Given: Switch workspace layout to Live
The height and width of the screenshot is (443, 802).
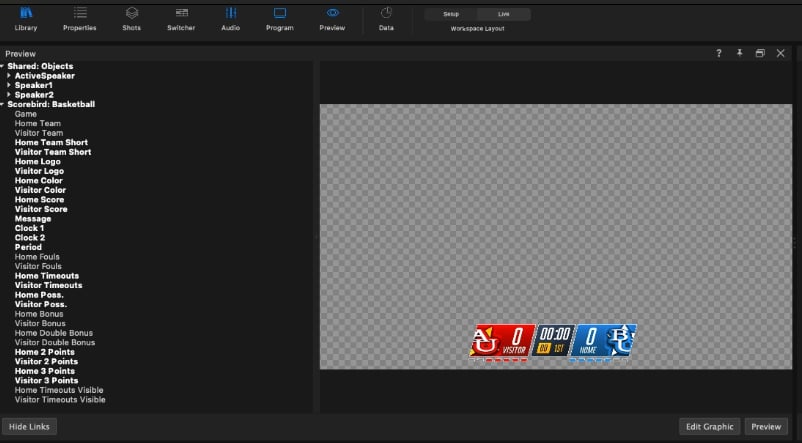Looking at the screenshot, I should 504,14.
